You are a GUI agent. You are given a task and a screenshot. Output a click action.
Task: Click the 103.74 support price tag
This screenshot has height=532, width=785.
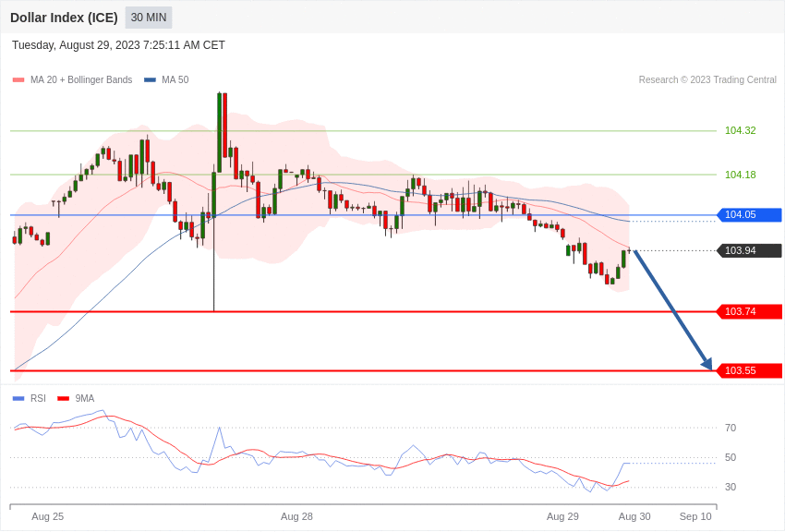[750, 311]
